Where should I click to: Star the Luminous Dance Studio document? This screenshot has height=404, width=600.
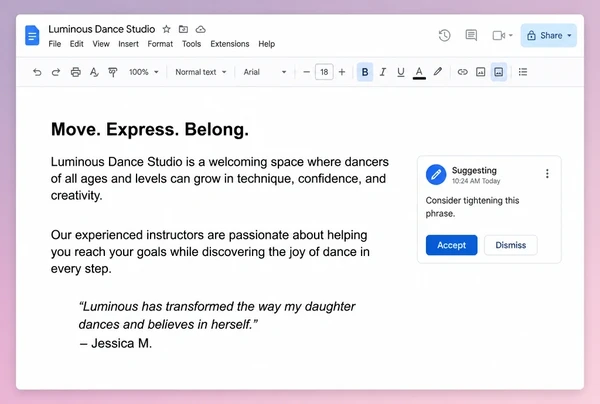click(166, 29)
